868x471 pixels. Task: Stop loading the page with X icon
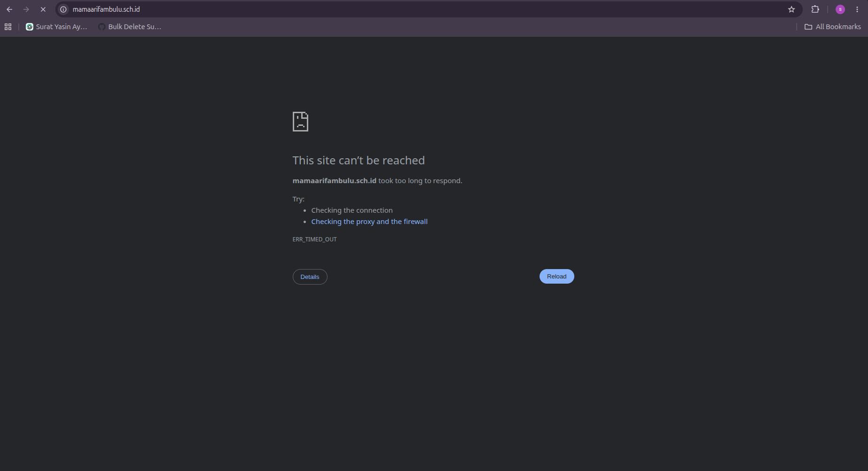[x=43, y=9]
